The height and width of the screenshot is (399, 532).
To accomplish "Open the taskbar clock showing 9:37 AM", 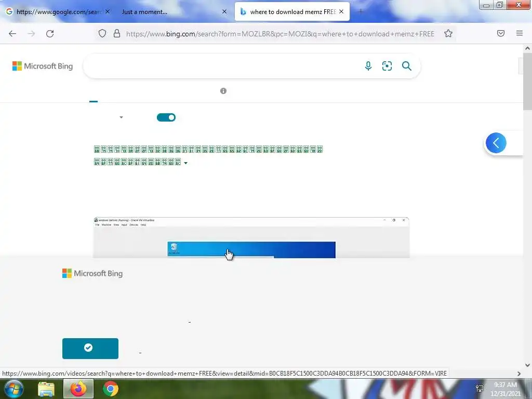I will [x=506, y=389].
